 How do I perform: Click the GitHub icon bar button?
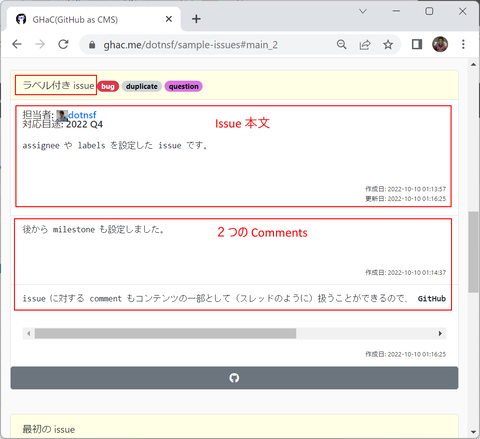234,378
